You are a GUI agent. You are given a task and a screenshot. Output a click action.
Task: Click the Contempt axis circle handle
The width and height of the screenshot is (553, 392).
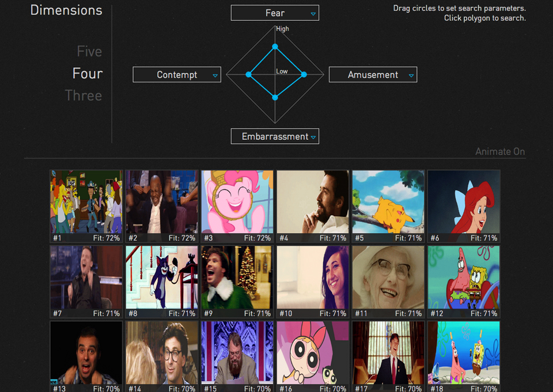point(248,74)
